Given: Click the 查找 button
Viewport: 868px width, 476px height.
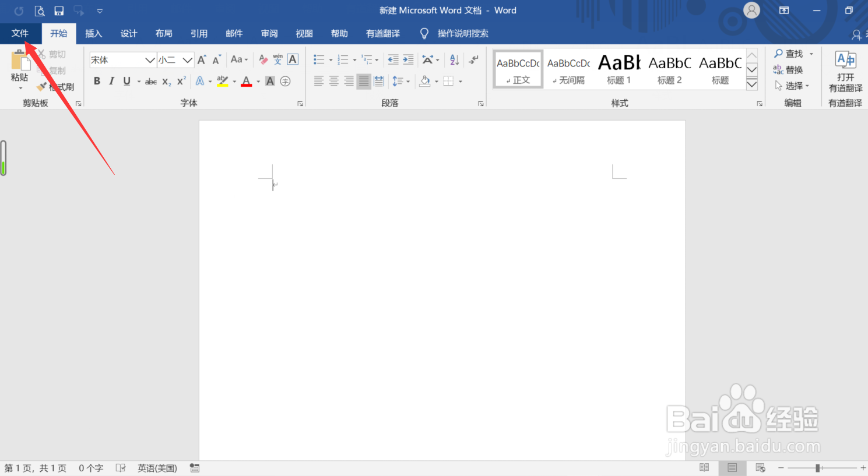Looking at the screenshot, I should [789, 54].
